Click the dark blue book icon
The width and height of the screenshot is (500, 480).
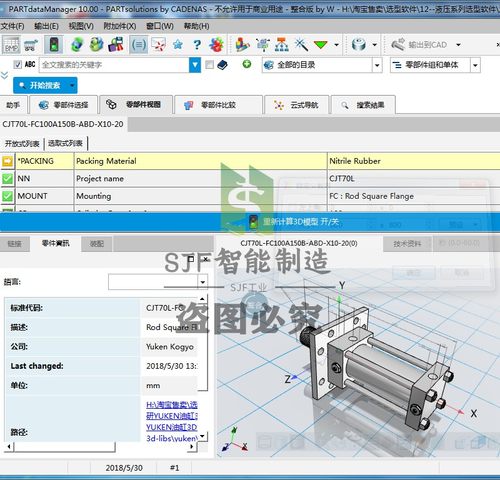point(222,65)
